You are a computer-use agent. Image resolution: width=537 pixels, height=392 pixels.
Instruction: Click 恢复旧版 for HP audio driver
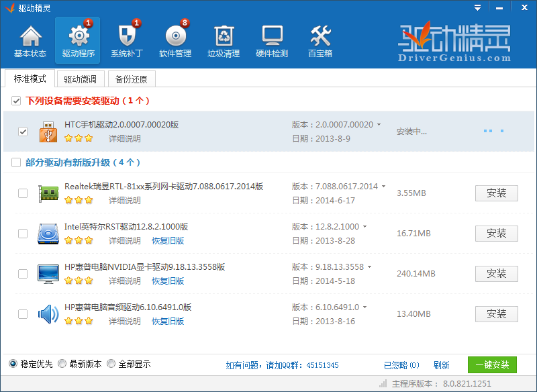click(168, 321)
